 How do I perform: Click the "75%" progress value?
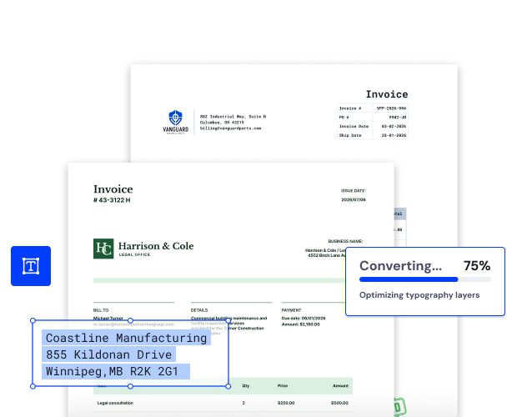pyautogui.click(x=477, y=266)
